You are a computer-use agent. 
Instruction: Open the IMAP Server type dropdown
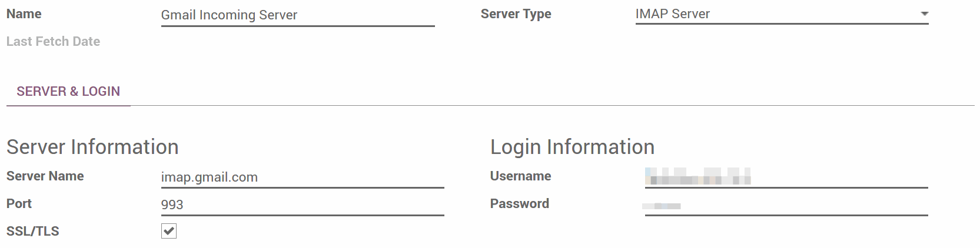[x=777, y=14]
